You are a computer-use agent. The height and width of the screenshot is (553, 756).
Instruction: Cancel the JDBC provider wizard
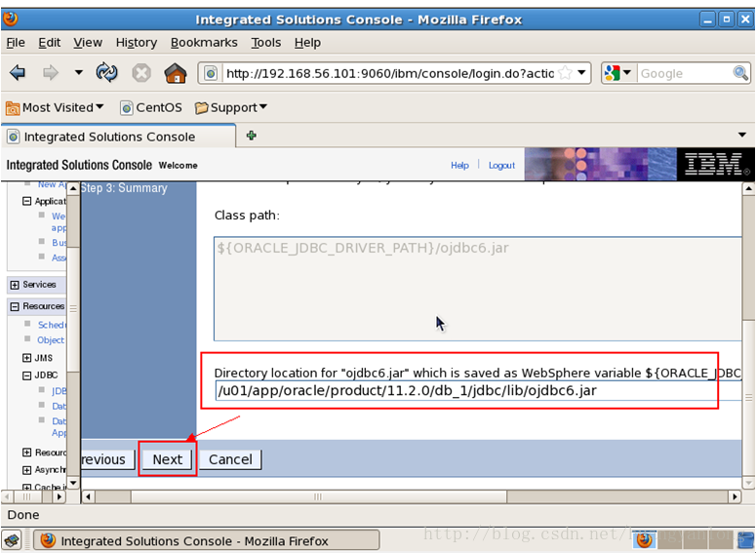point(230,459)
